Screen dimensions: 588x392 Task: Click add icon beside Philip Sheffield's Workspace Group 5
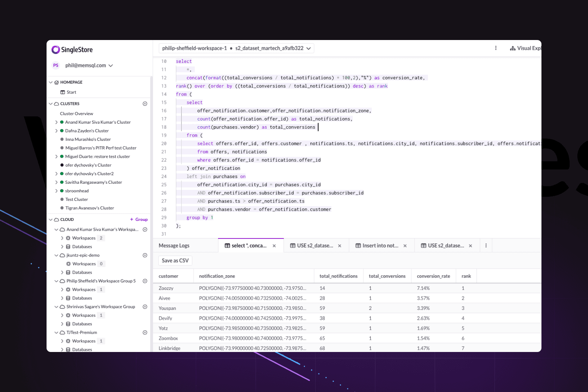pos(145,281)
